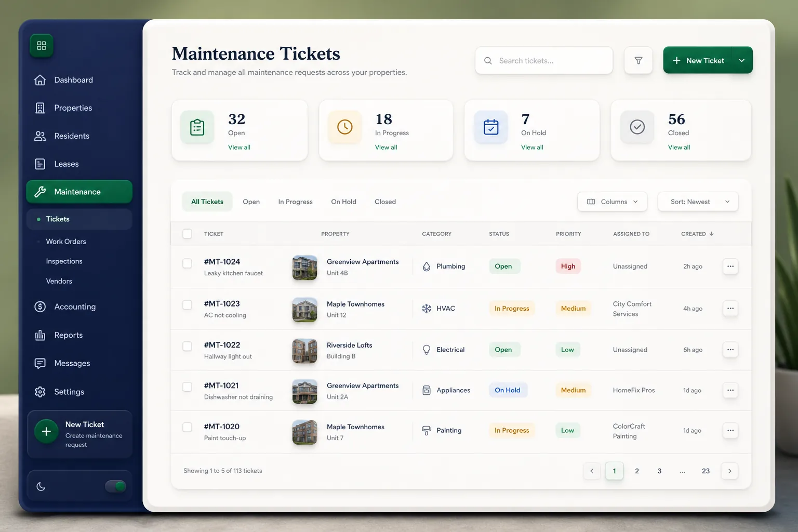Screen dimensions: 798x532
Task: Go to previous page with left chevron
Action: [592, 471]
